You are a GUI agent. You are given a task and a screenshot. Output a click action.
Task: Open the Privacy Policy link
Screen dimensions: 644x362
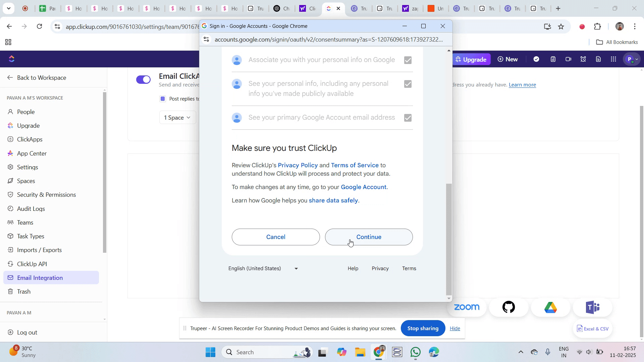[298, 165]
